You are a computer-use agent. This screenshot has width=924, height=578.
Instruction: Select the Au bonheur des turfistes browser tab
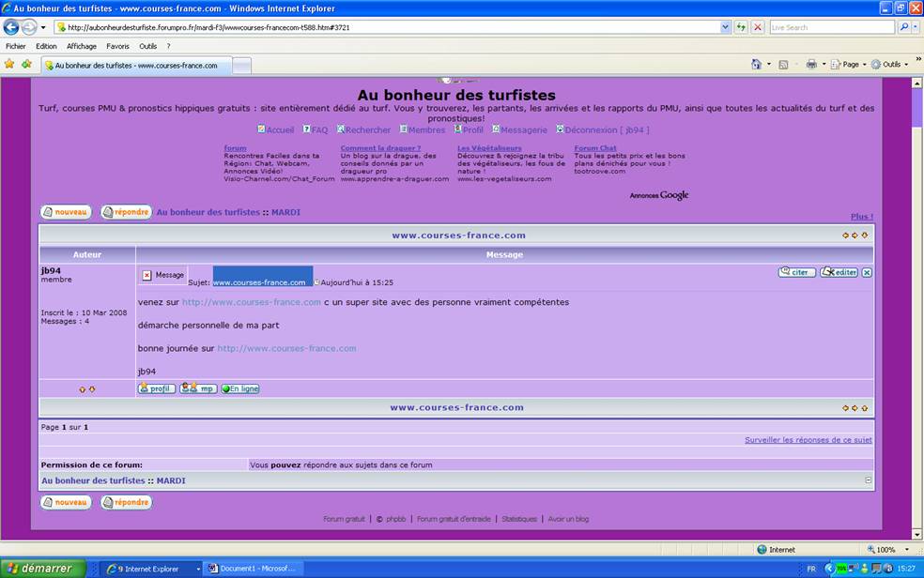(136, 66)
